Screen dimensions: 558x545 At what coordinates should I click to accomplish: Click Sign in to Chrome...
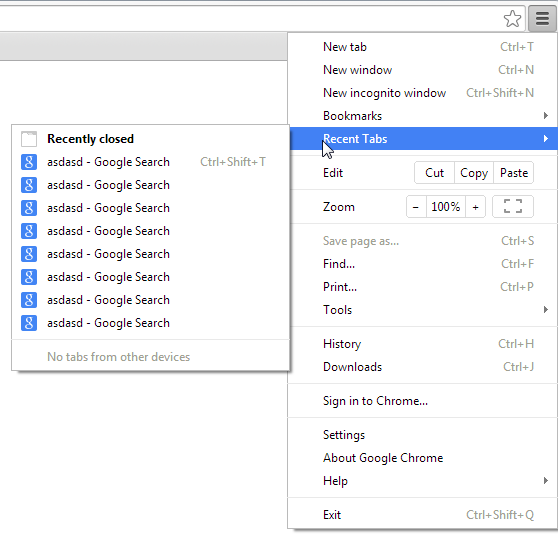click(423, 401)
